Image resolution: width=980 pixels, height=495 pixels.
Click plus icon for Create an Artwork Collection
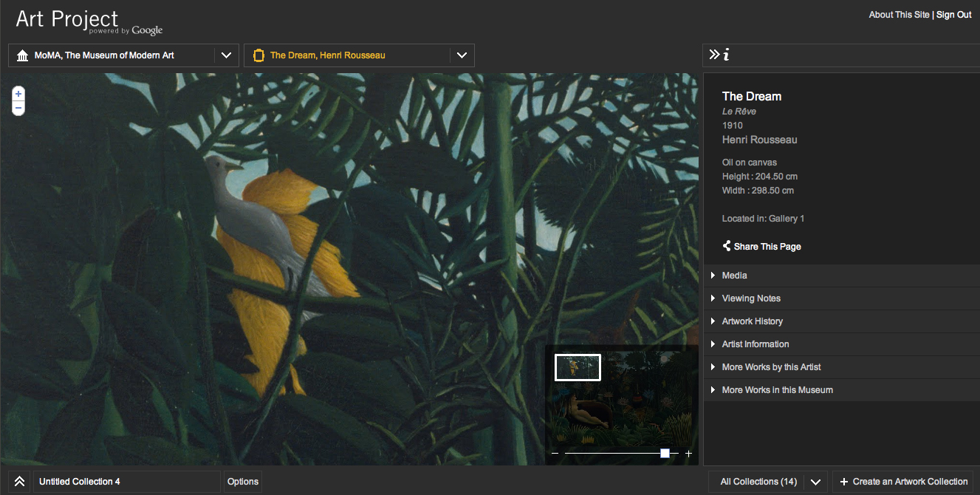click(844, 482)
